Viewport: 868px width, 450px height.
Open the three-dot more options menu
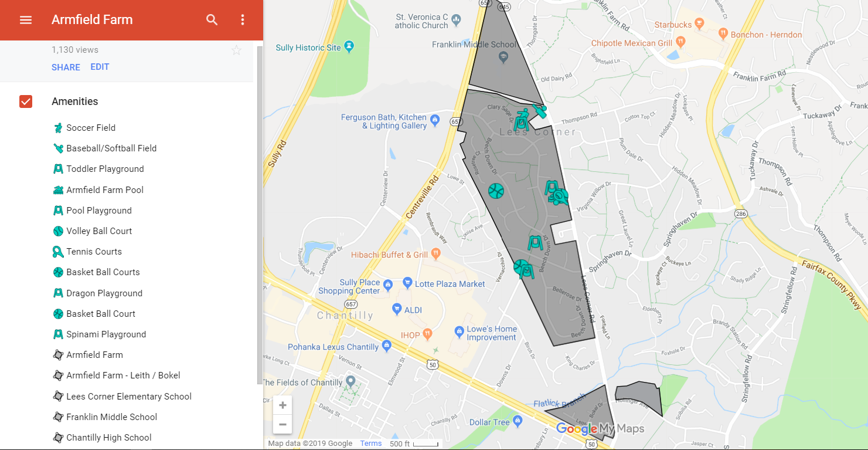coord(243,20)
